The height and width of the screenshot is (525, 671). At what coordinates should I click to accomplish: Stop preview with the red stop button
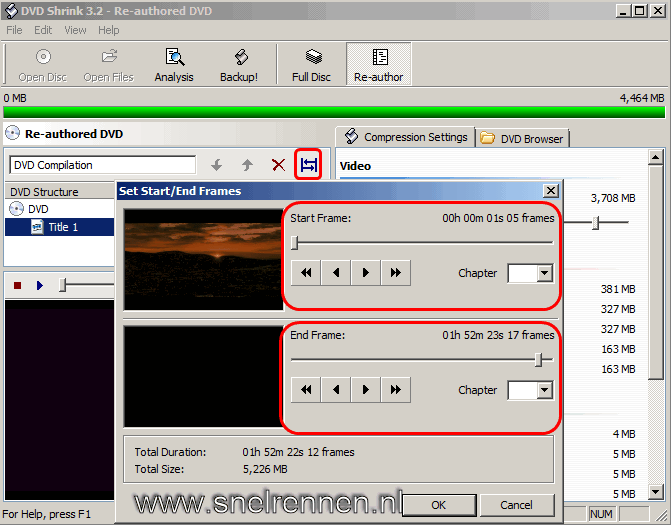tap(18, 285)
